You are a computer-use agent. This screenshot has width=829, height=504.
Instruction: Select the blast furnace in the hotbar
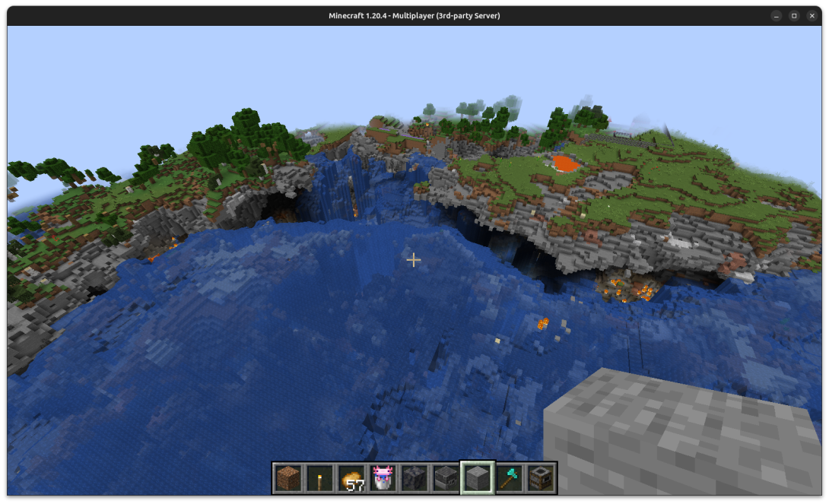pyautogui.click(x=446, y=477)
